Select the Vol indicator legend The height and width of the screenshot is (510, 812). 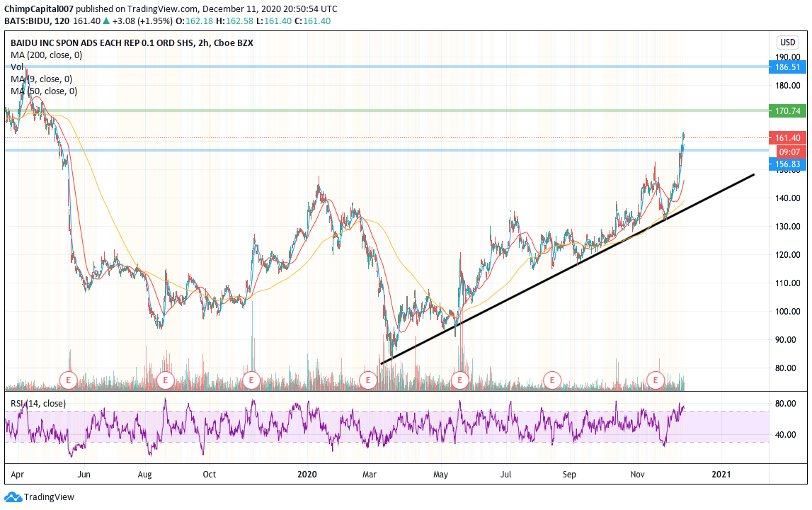click(17, 67)
